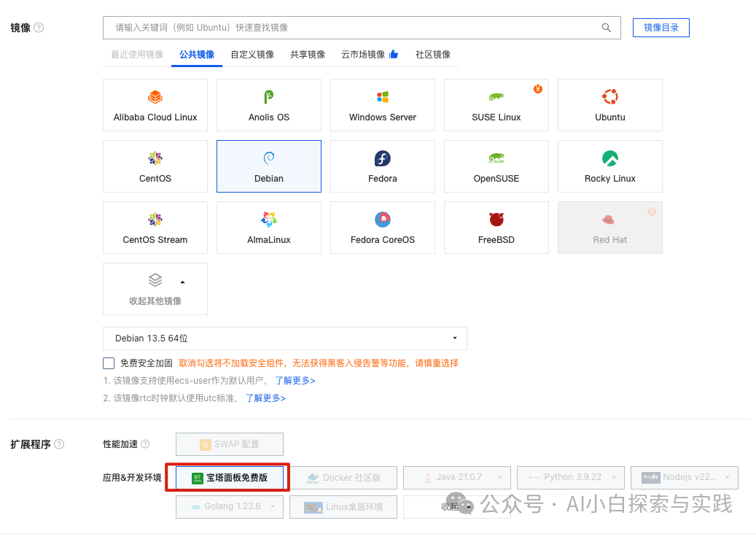Switch to the 最近使用镜像 tab
The width and height of the screenshot is (756, 534).
137,55
